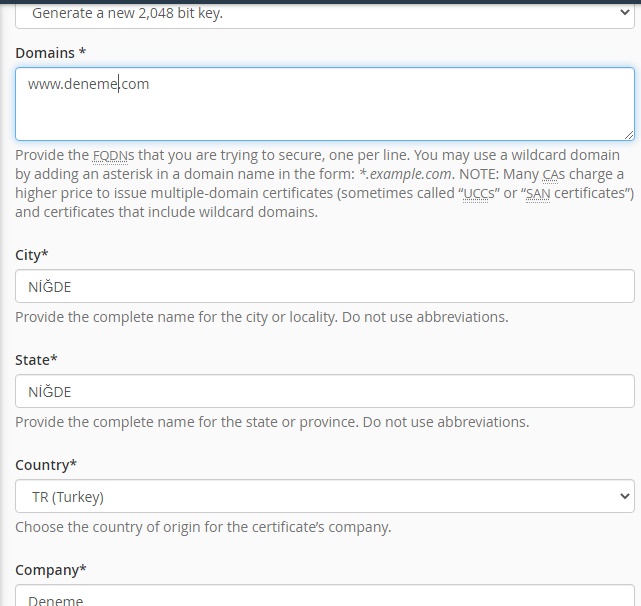Click the City field label
This screenshot has width=641, height=606.
point(32,255)
